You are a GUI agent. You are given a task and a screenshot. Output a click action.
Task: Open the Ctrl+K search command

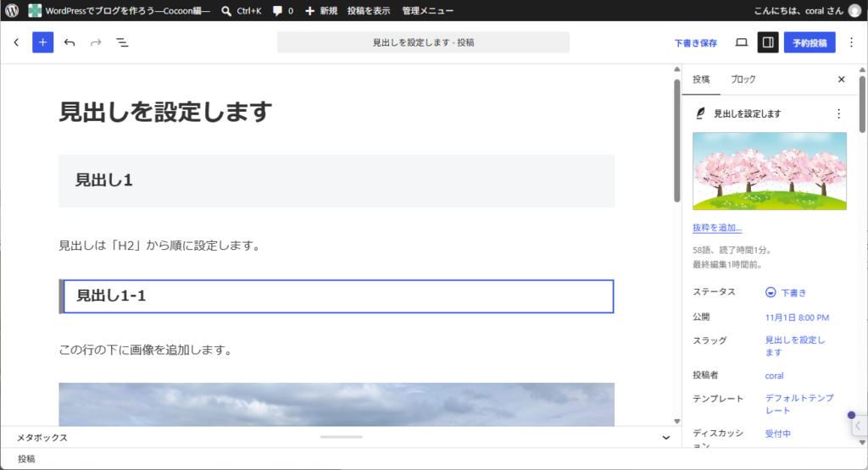point(242,10)
